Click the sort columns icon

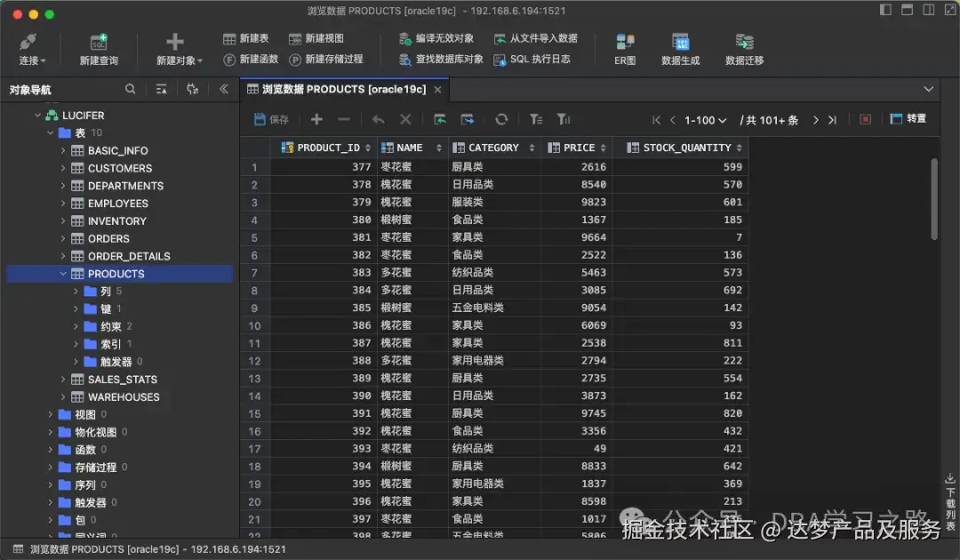click(x=564, y=119)
